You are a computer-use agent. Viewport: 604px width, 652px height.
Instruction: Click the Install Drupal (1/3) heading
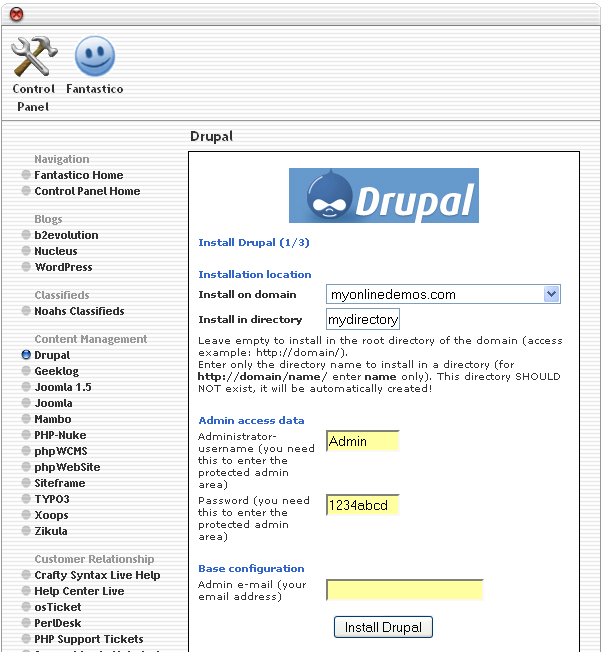[254, 242]
